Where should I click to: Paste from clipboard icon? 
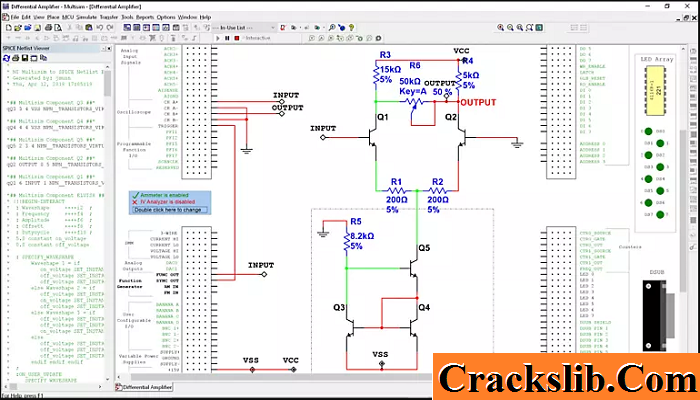pos(89,28)
